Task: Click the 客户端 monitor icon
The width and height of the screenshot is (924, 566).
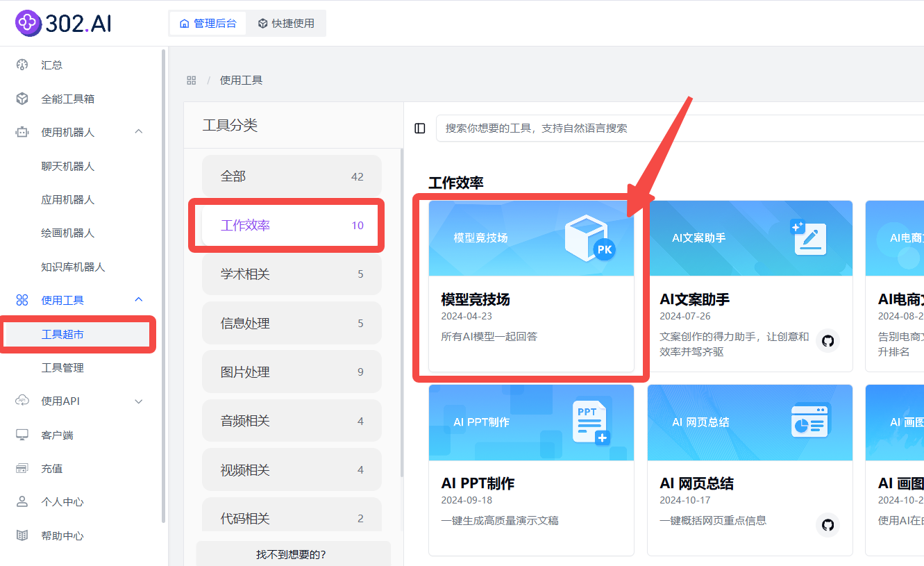Action: point(22,435)
